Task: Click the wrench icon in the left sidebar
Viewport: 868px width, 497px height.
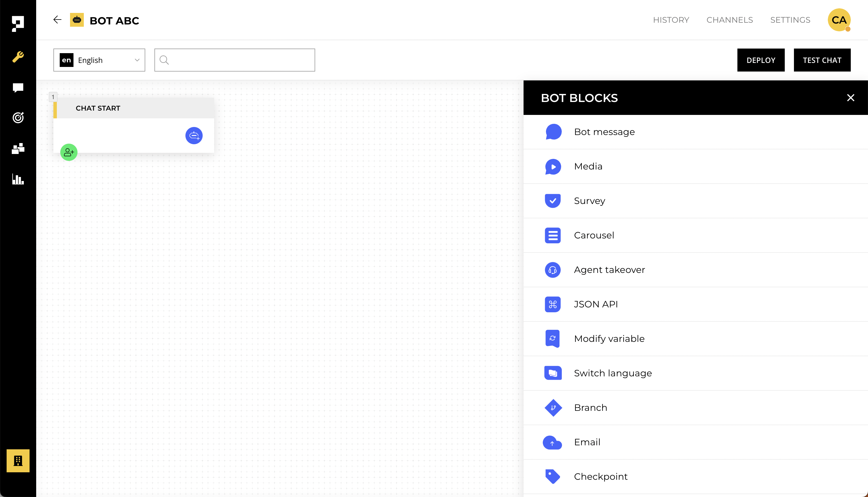Action: [18, 56]
